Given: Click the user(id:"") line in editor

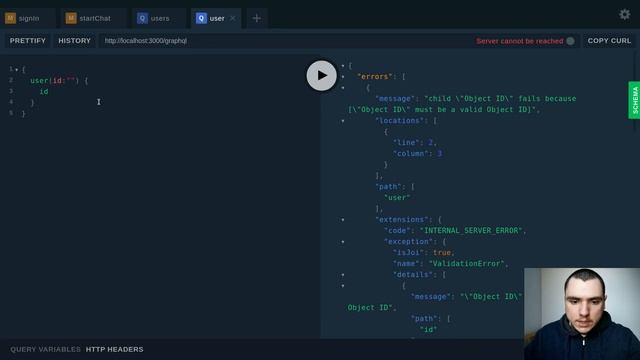Looking at the screenshot, I should click(59, 81).
